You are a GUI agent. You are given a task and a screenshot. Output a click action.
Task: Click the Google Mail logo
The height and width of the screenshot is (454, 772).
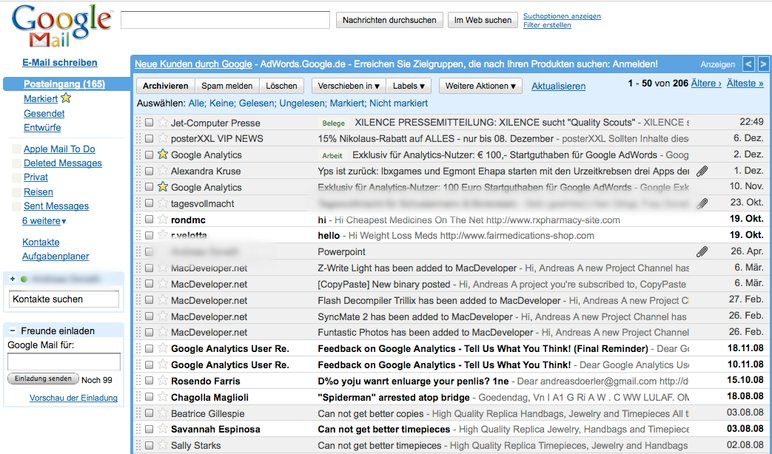pyautogui.click(x=62, y=26)
